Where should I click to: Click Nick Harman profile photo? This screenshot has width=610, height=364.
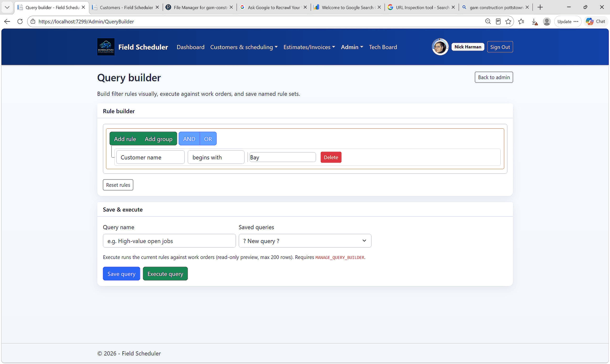(440, 47)
